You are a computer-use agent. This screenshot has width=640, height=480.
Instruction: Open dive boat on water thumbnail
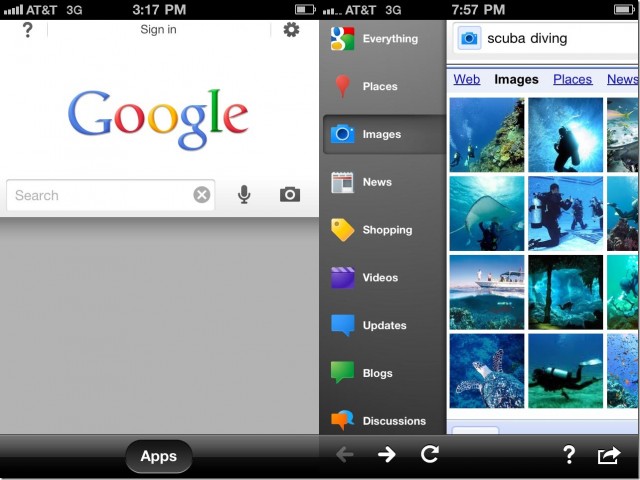[x=487, y=292]
